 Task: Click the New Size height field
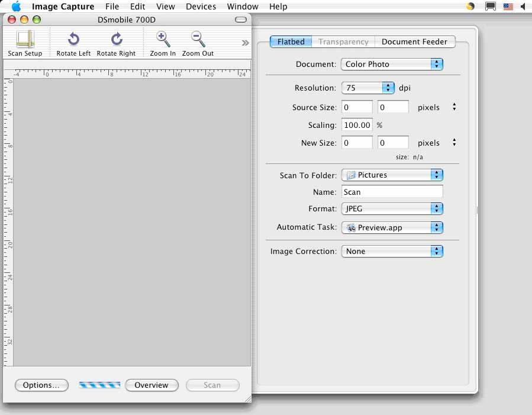click(x=393, y=143)
